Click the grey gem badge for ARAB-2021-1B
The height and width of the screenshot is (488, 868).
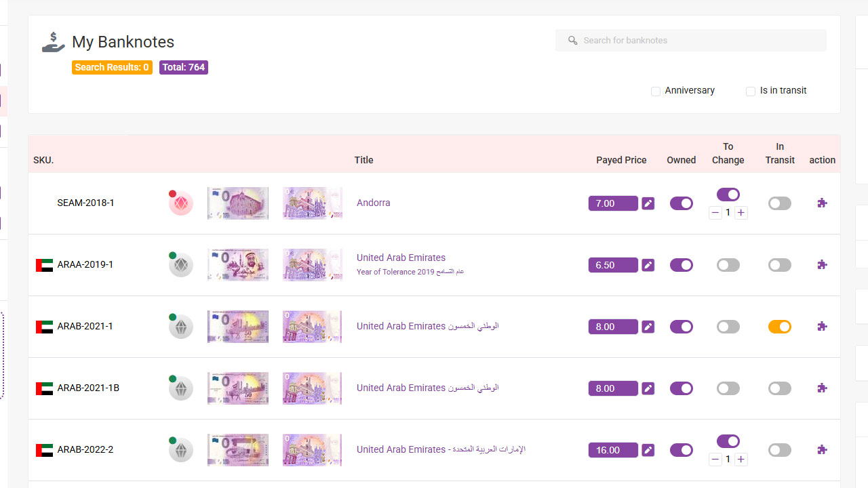point(181,388)
